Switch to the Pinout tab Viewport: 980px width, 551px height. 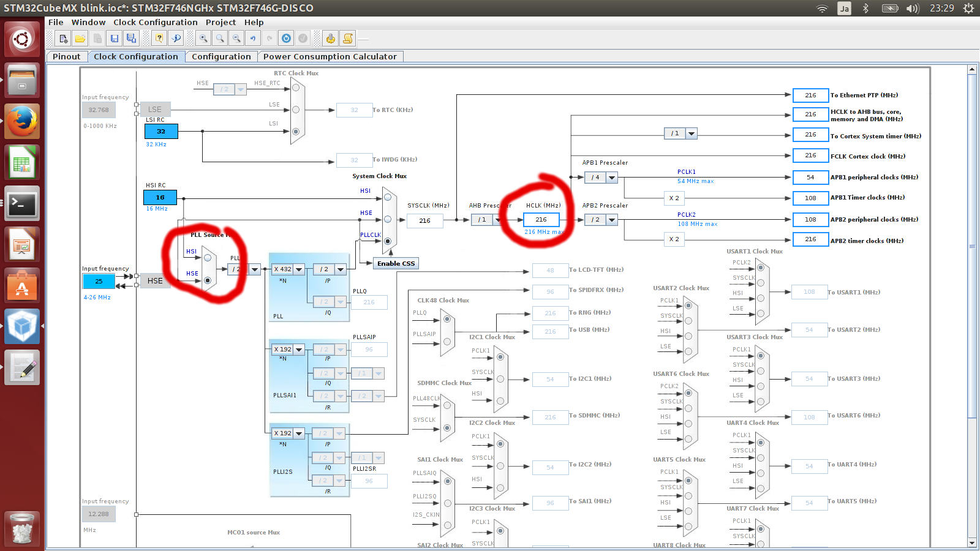pos(66,56)
